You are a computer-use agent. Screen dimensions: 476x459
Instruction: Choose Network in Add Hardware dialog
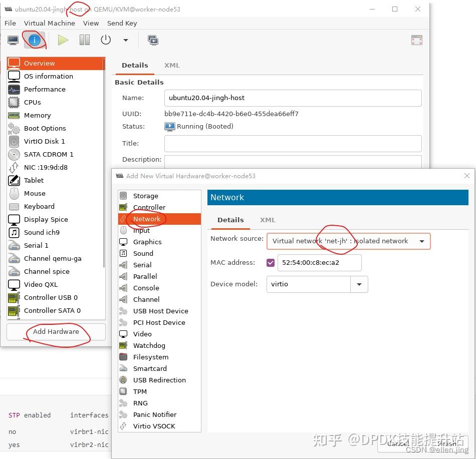(x=159, y=219)
